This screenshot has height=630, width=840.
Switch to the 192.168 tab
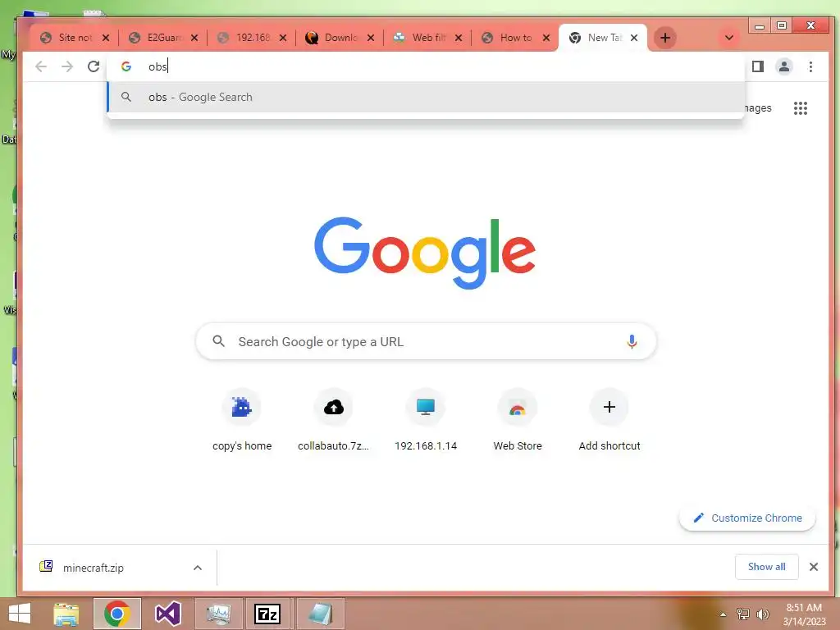251,38
